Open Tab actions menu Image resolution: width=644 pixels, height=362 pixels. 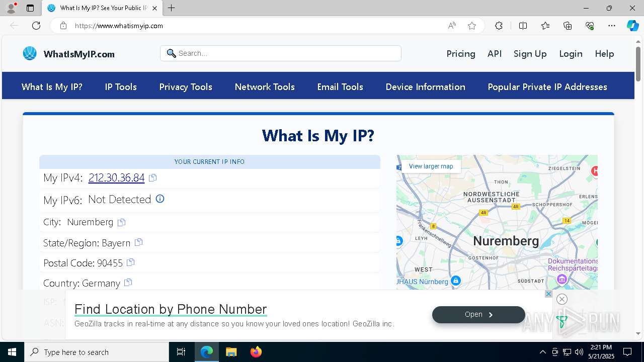[x=30, y=8]
